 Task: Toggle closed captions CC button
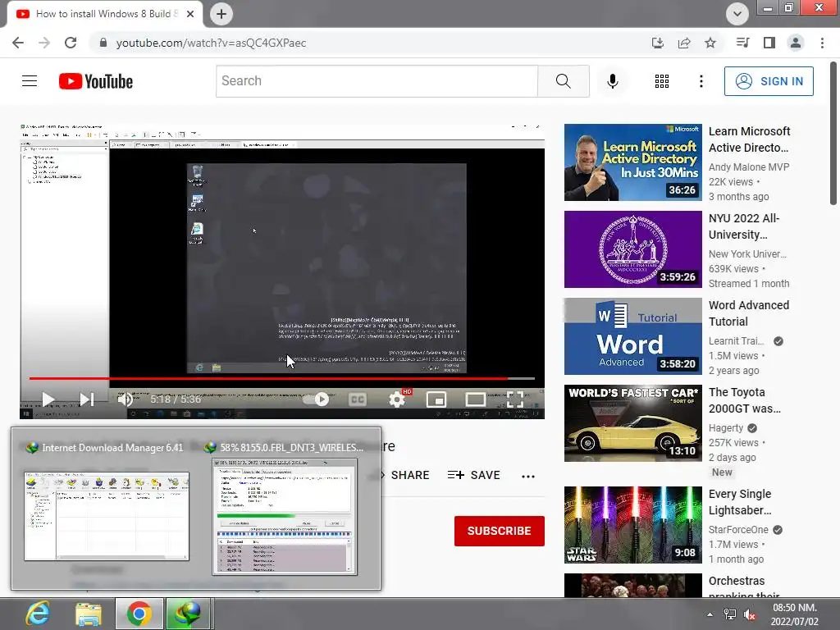click(x=358, y=399)
